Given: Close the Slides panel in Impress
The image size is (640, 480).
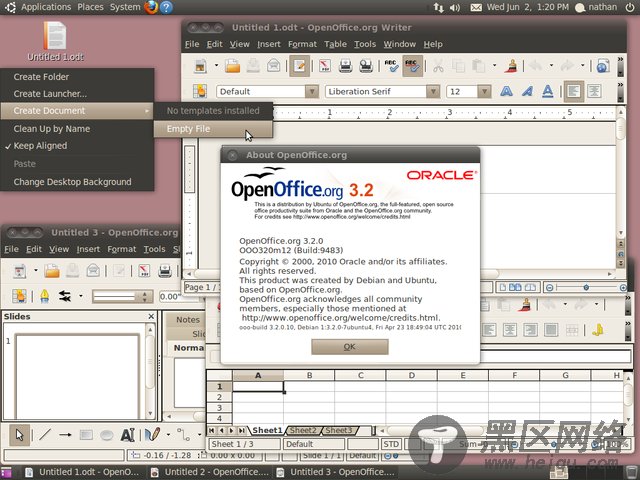Looking at the screenshot, I should (151, 316).
